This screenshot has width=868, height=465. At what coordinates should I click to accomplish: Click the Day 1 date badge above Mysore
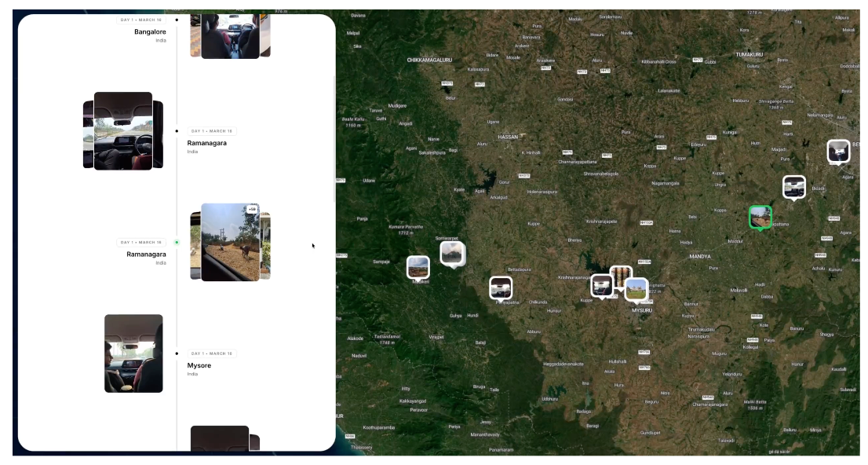click(x=211, y=353)
